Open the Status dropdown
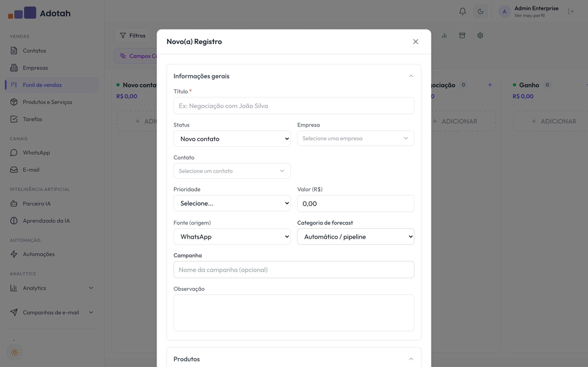588x367 pixels. pyautogui.click(x=232, y=139)
